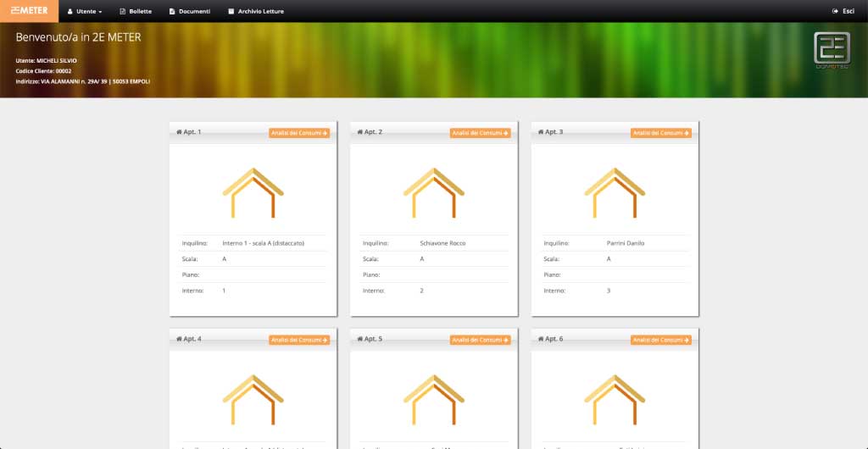868x449 pixels.
Task: Click the Apt. 1 card header title
Action: point(189,132)
